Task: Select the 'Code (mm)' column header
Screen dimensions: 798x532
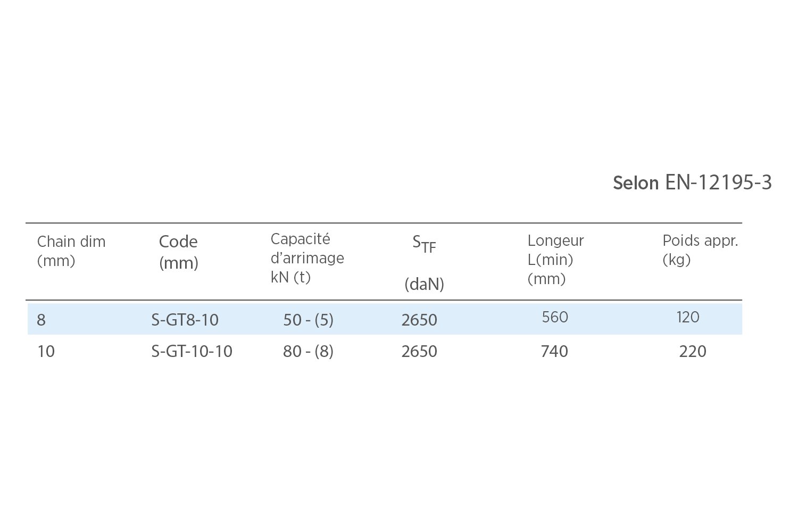Action: 178,252
